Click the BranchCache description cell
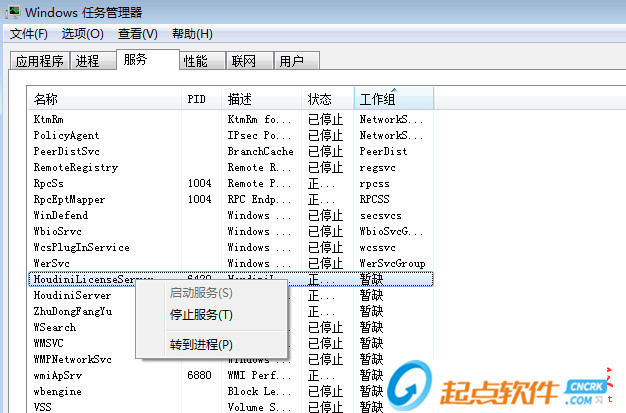The image size is (626, 413). click(260, 151)
